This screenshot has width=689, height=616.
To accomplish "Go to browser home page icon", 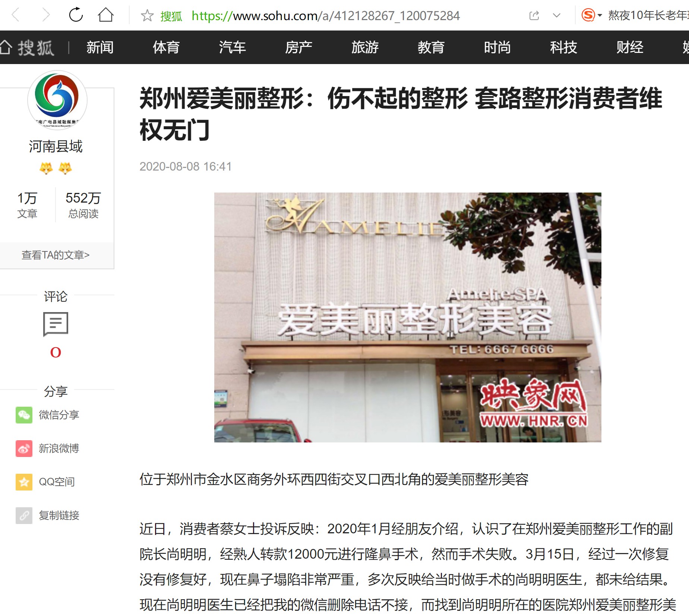I will click(x=105, y=15).
